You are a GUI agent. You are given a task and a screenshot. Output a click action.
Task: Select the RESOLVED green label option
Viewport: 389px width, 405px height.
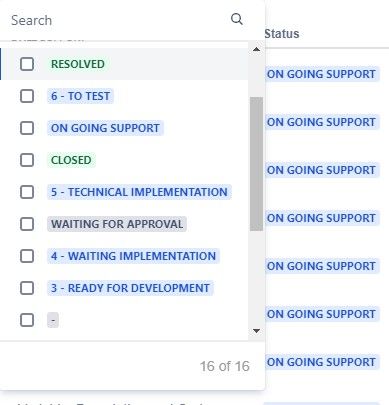coord(78,64)
